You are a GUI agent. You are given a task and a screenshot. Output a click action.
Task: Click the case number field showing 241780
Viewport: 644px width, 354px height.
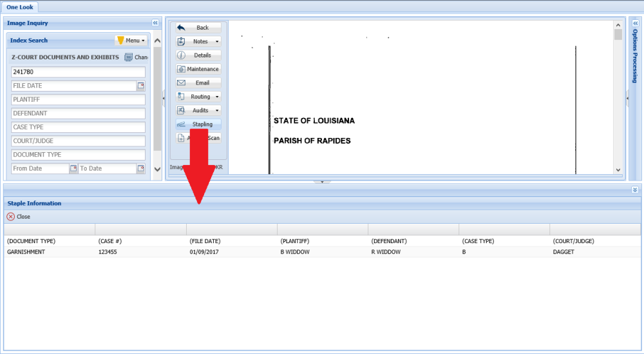point(78,72)
